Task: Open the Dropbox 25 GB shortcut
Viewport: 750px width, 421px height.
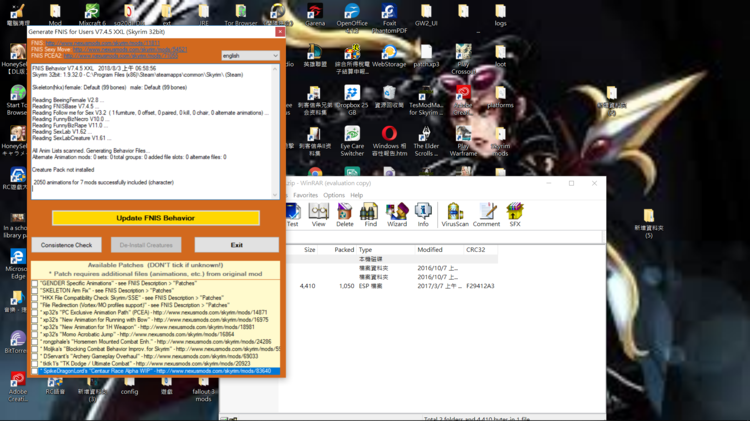Action: (x=352, y=100)
